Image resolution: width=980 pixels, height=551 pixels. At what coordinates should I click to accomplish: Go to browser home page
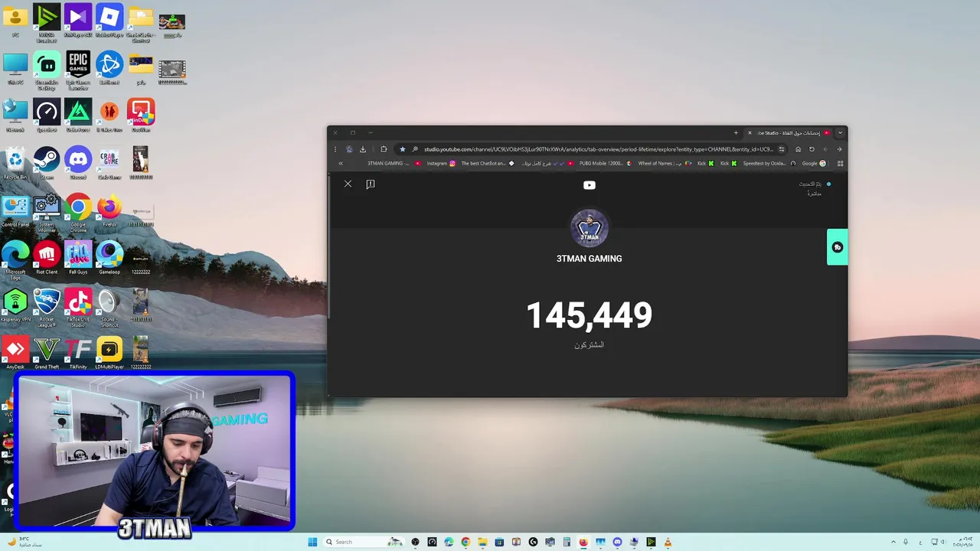click(x=798, y=149)
